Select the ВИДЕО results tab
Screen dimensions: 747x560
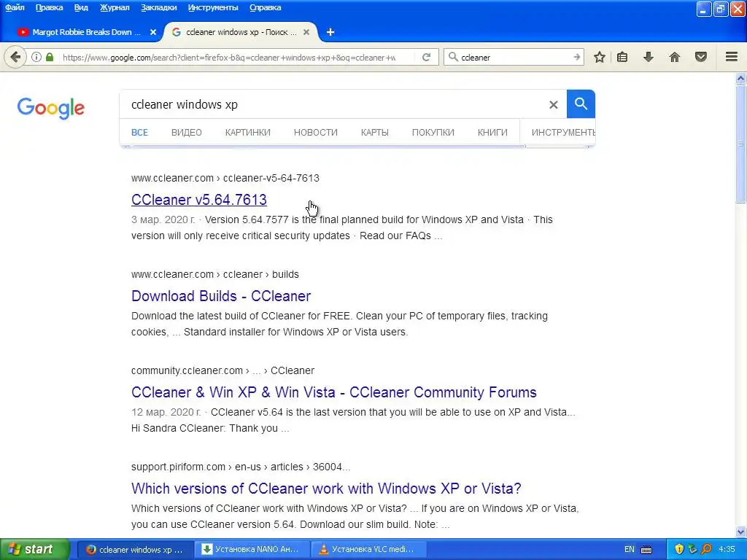pyautogui.click(x=187, y=133)
